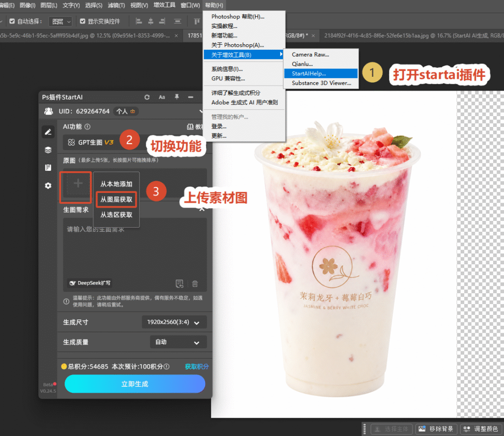Click the contextual task bar drag handle

click(364, 429)
